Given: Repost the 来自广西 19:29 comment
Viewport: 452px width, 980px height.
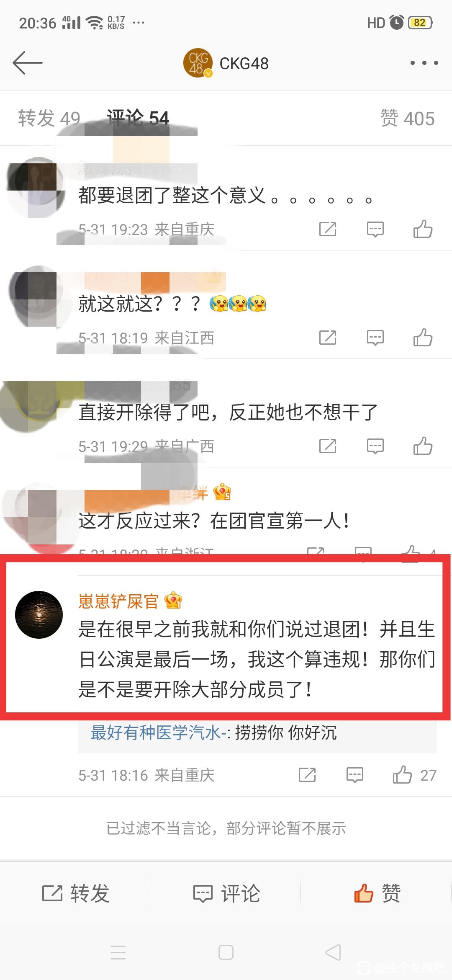Looking at the screenshot, I should (328, 446).
